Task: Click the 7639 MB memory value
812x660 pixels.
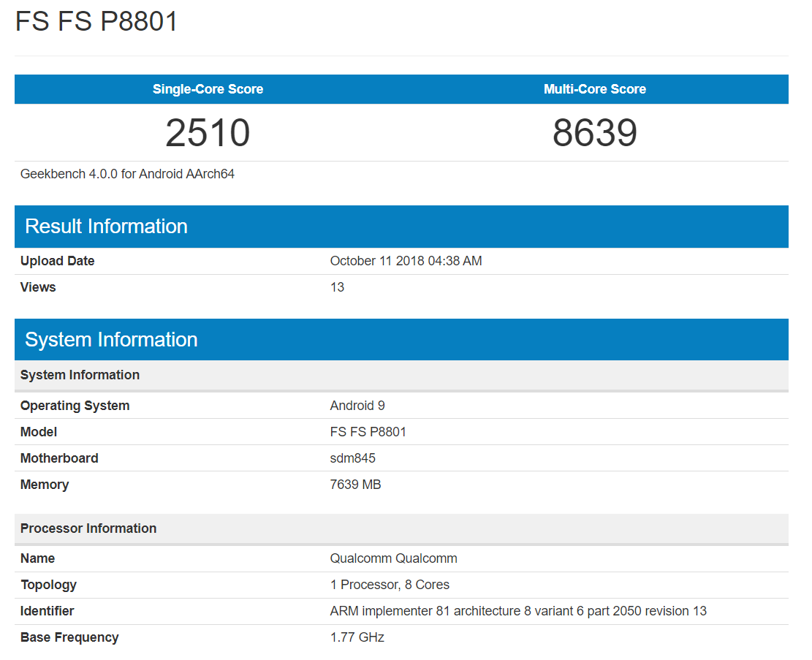Action: coord(355,485)
